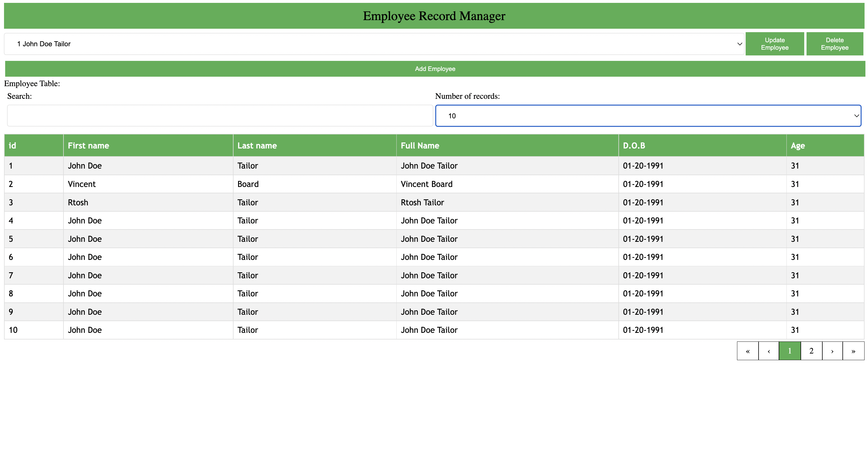Image resolution: width=868 pixels, height=471 pixels.
Task: Click the Update Employee button
Action: (x=775, y=44)
